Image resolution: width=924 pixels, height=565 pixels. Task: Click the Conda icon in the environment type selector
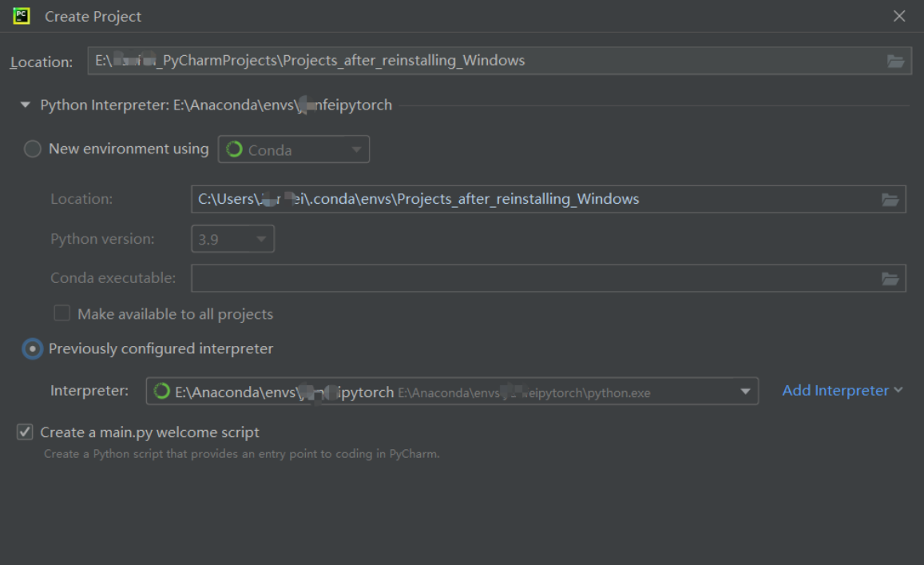pyautogui.click(x=235, y=149)
